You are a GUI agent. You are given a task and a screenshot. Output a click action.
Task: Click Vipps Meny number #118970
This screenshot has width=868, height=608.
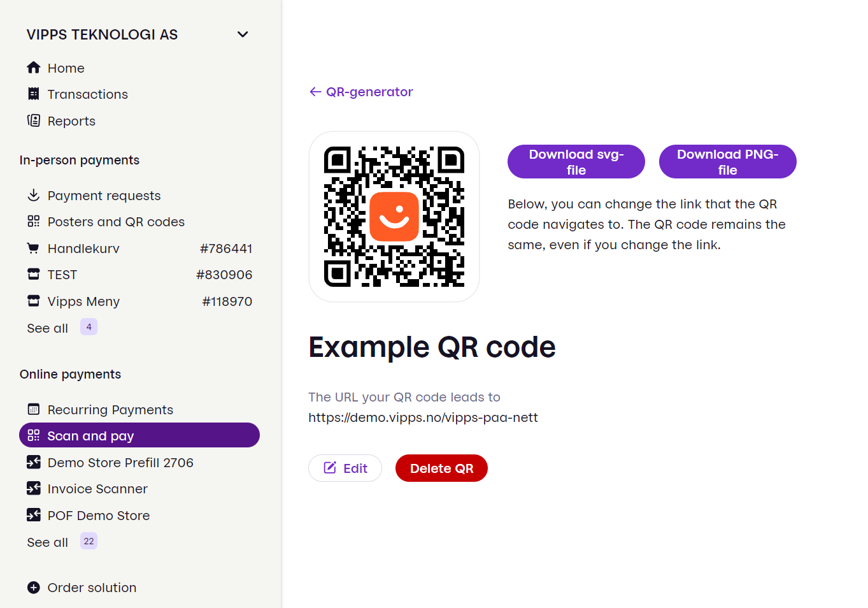(x=227, y=301)
